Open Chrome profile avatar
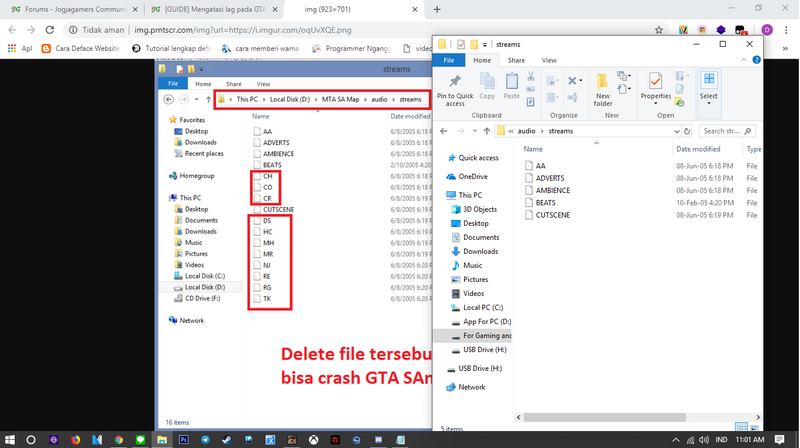800x448 pixels. tap(767, 30)
